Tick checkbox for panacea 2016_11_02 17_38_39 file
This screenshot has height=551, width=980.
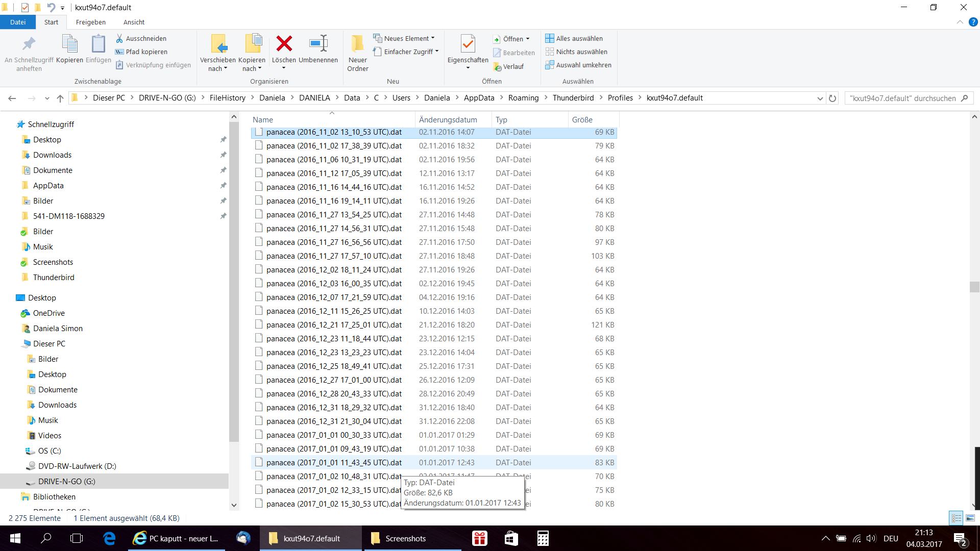pos(259,145)
